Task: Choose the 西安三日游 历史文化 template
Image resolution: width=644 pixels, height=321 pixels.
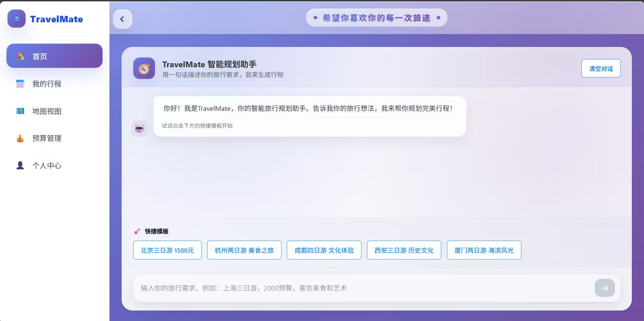Action: click(404, 250)
